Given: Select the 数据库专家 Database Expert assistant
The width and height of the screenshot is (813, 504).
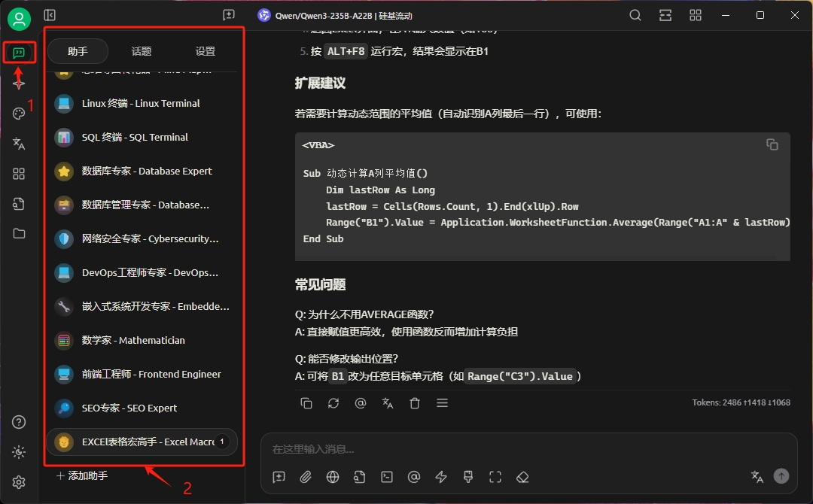Looking at the screenshot, I should tap(142, 171).
